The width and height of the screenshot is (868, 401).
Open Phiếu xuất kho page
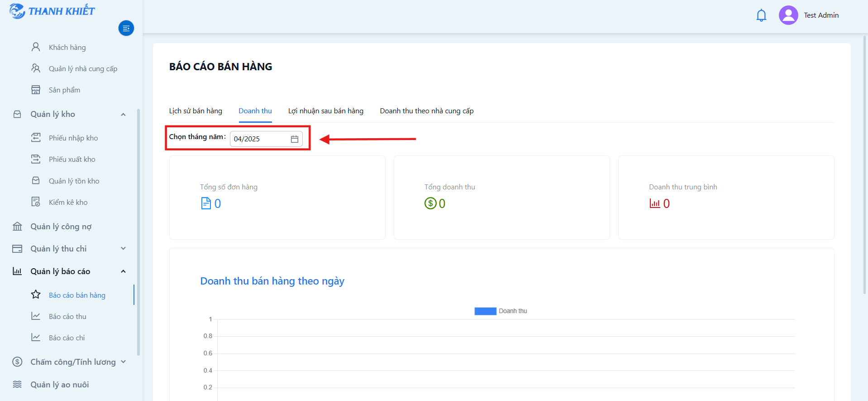(x=72, y=159)
